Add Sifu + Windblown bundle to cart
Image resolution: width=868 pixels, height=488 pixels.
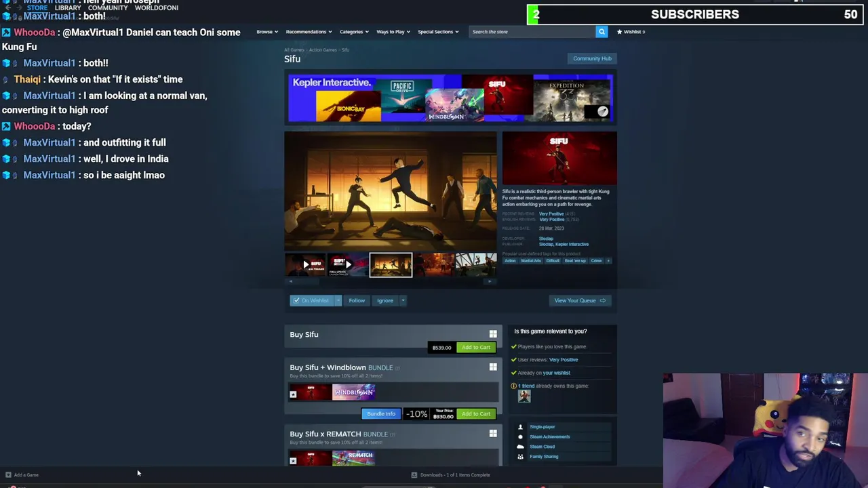[x=476, y=413]
